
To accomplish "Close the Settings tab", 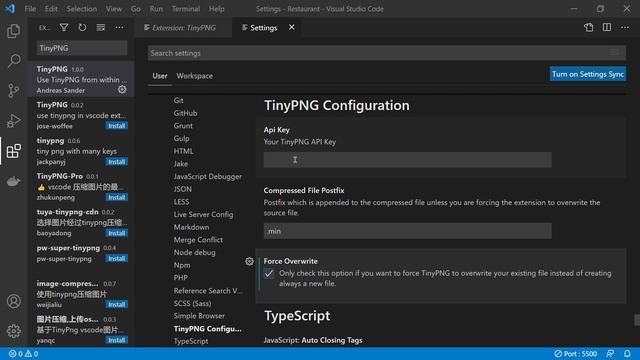I will click(x=292, y=27).
